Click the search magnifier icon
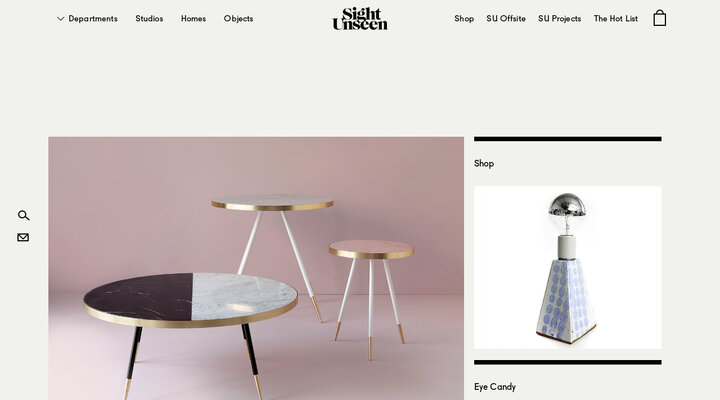This screenshot has height=400, width=720. [x=23, y=215]
